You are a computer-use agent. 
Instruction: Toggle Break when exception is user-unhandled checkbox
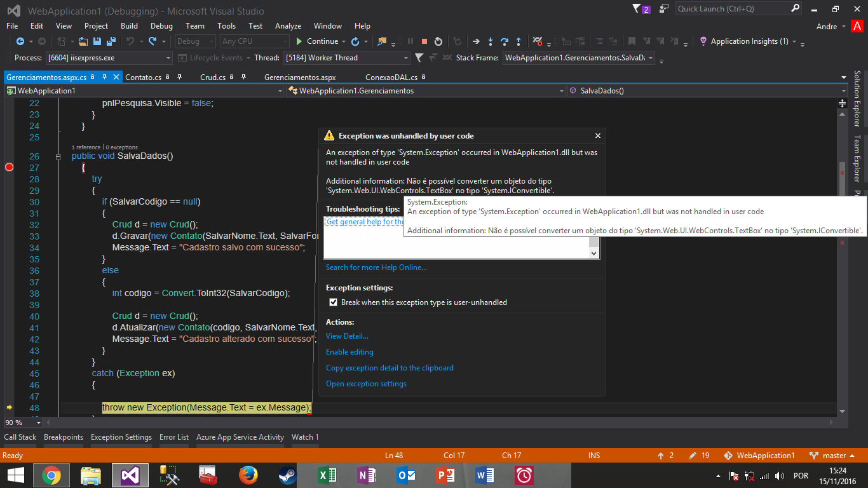333,302
